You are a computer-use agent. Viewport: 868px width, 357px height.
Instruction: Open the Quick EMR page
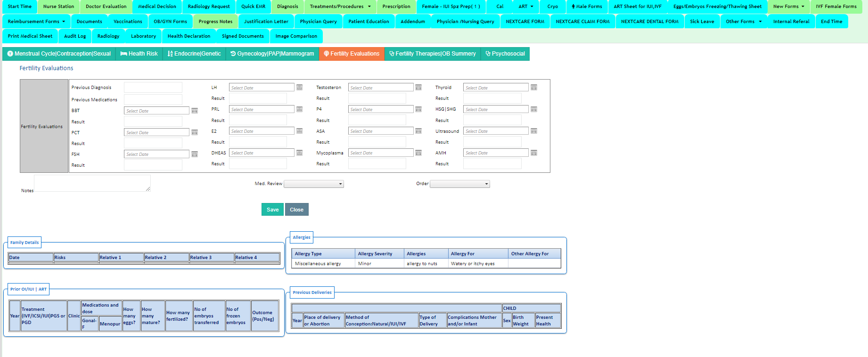tap(254, 7)
